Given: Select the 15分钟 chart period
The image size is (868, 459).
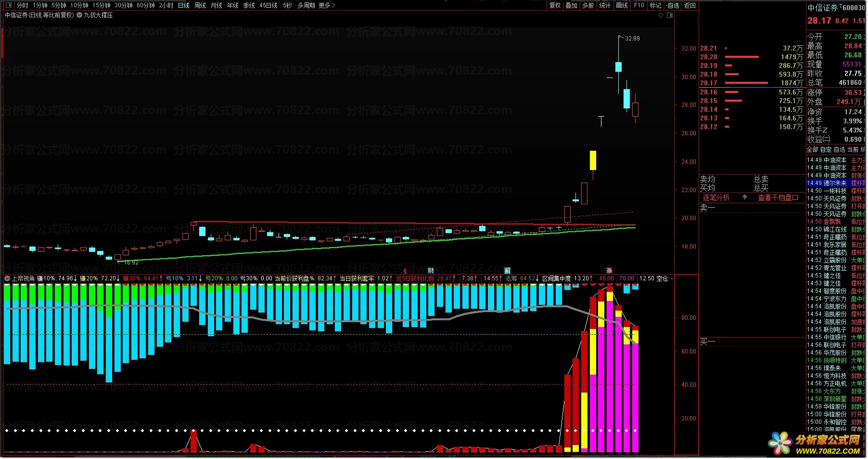Looking at the screenshot, I should click(x=102, y=5).
